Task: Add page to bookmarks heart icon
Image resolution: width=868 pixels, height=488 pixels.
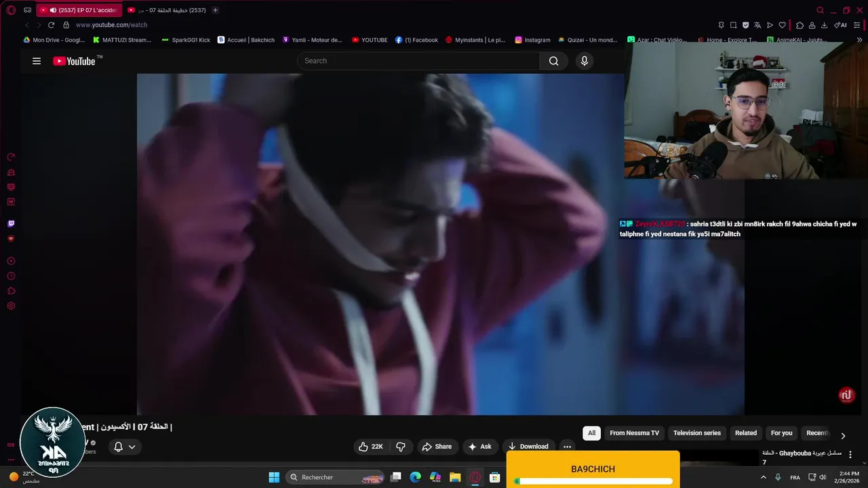Action: pyautogui.click(x=782, y=25)
